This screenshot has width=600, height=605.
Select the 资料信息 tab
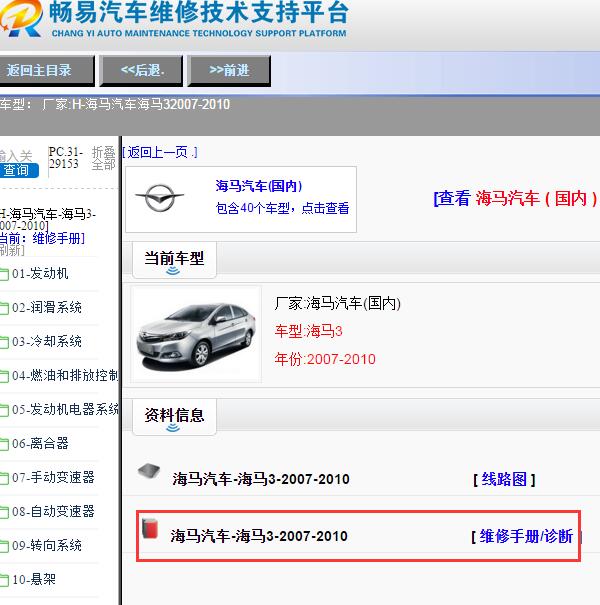point(174,416)
